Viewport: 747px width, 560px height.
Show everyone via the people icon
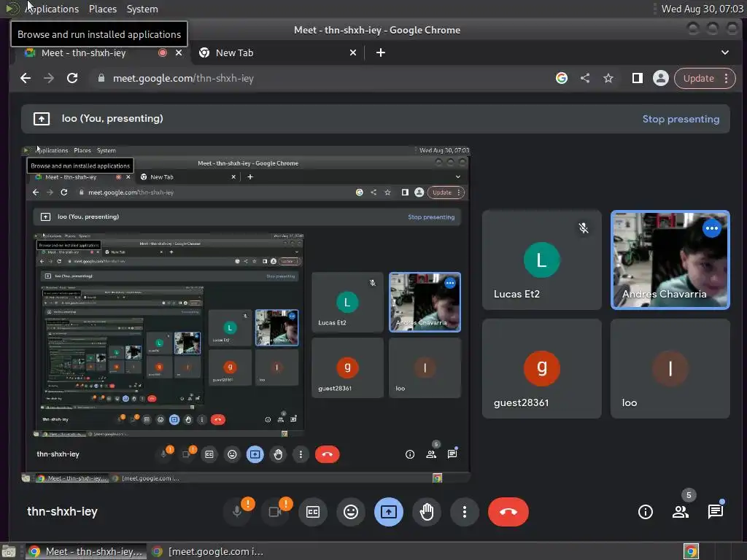tap(681, 512)
